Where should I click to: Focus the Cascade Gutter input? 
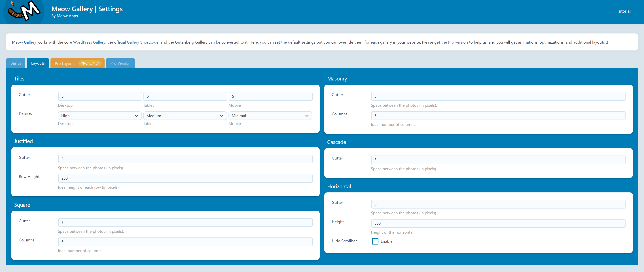point(498,160)
